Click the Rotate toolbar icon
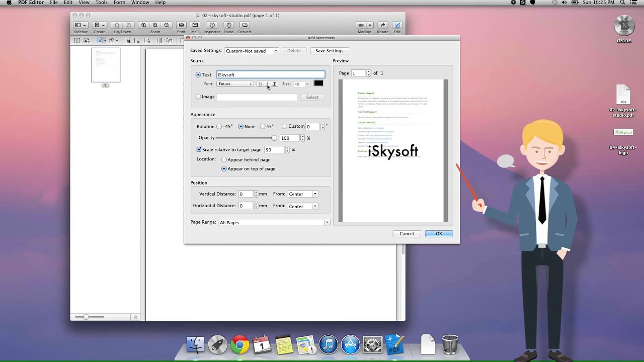The image size is (644, 362). [383, 25]
